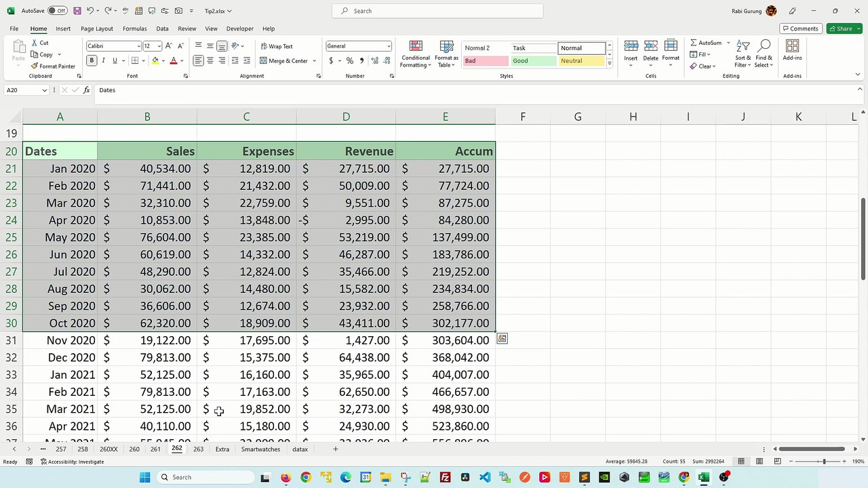The image size is (868, 488).
Task: Click Center align icon
Action: click(210, 60)
